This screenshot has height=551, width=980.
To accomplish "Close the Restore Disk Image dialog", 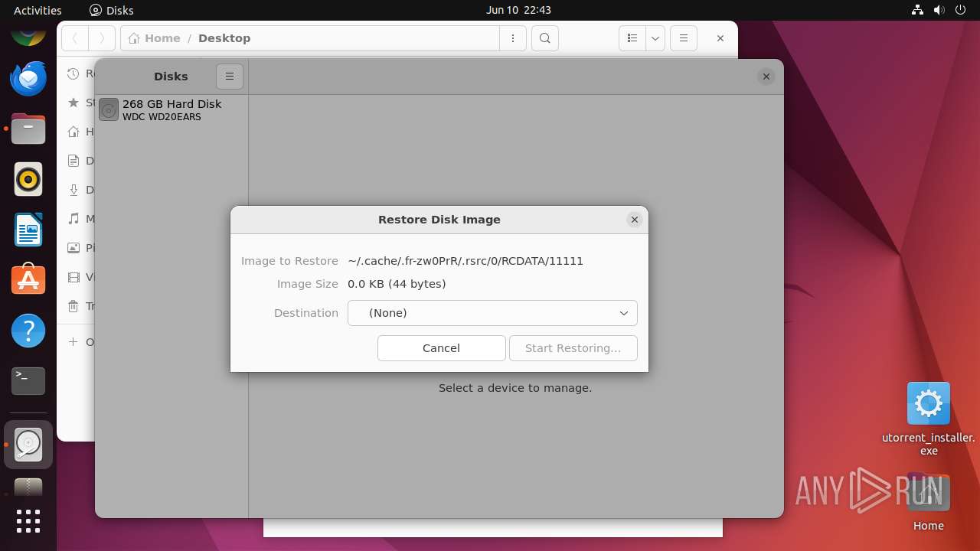I will (634, 220).
